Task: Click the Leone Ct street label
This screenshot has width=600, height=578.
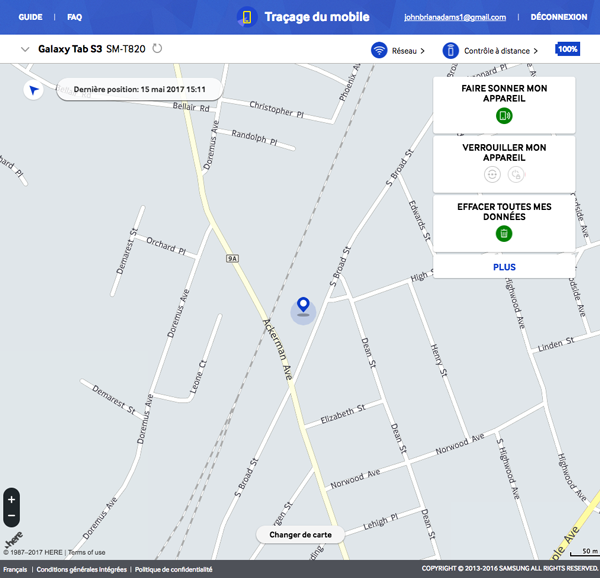Action: 198,377
